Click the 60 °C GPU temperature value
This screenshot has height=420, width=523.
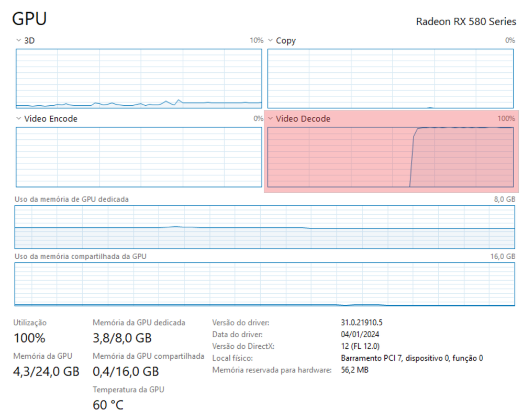click(108, 405)
